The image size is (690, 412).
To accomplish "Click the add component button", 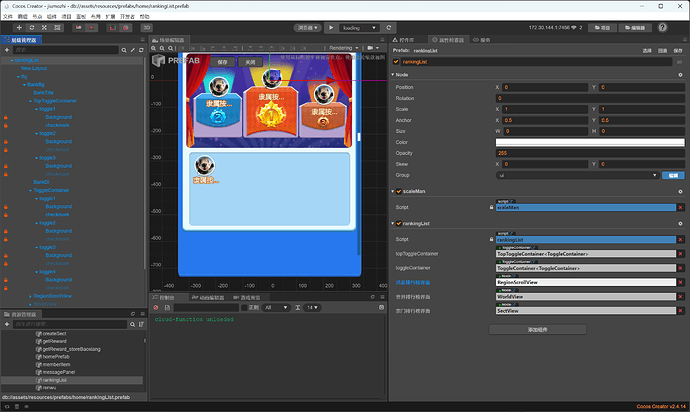I will click(x=539, y=327).
